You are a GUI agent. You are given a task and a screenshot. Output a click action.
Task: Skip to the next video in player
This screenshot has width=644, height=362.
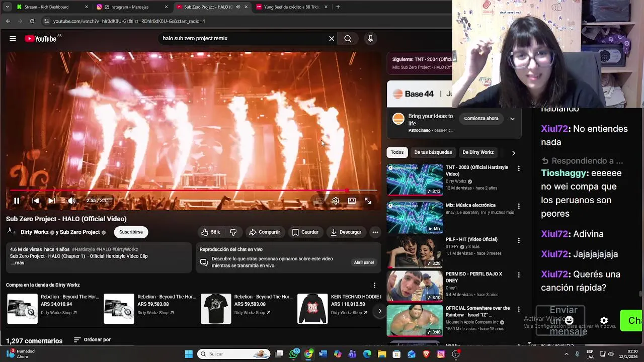51,201
